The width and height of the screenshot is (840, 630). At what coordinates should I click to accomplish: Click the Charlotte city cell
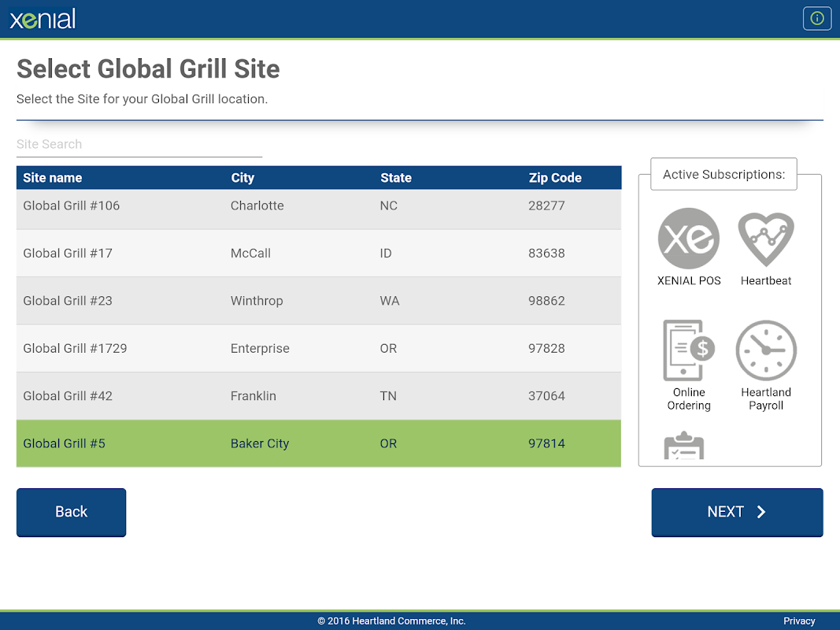257,206
